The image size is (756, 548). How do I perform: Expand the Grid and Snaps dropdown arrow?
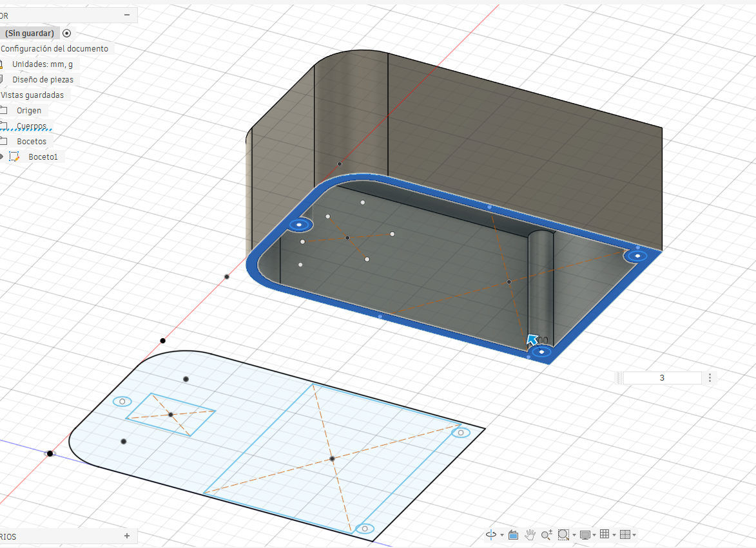[614, 535]
